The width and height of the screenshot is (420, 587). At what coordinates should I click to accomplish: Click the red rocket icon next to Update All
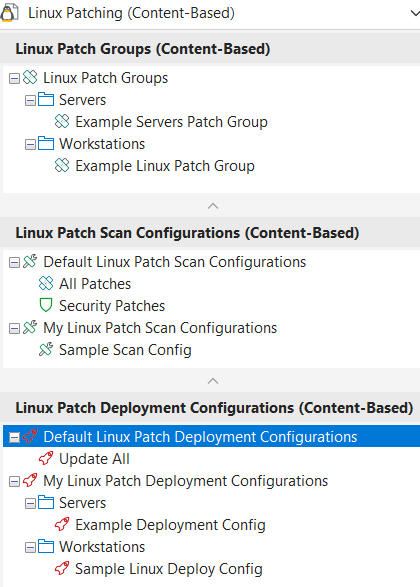pyautogui.click(x=46, y=458)
